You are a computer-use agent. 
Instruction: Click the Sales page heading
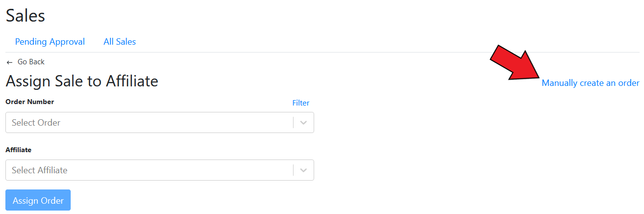point(26,16)
